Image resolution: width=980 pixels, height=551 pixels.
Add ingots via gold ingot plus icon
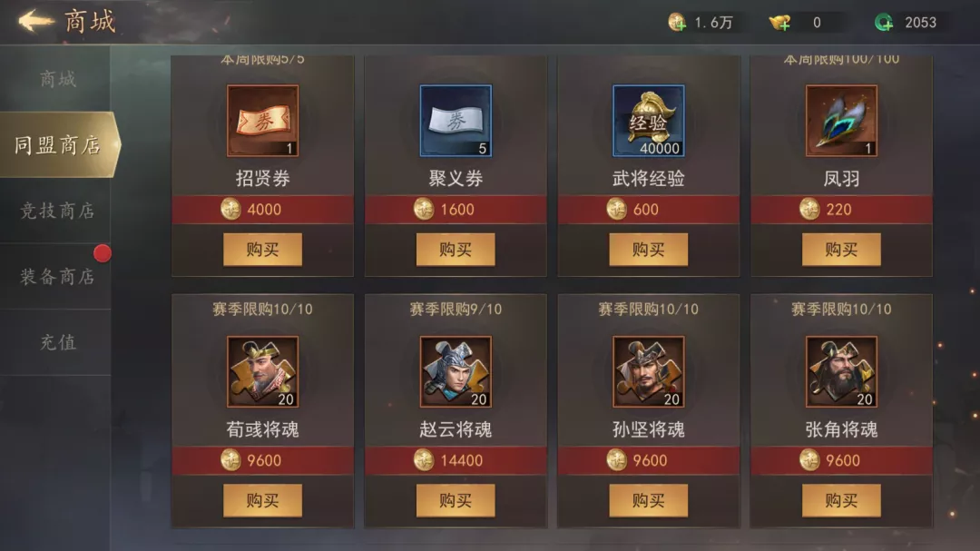(x=779, y=23)
